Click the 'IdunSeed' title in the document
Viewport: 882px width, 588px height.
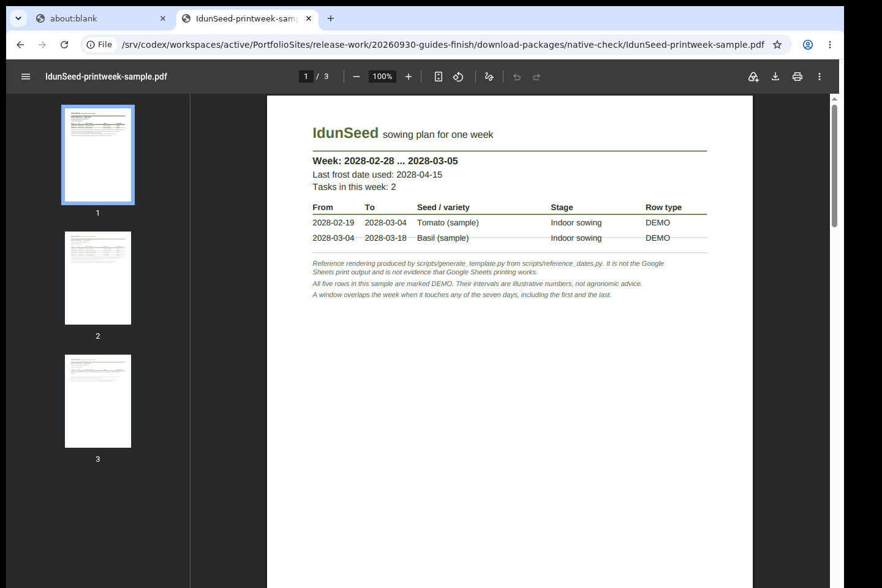345,133
